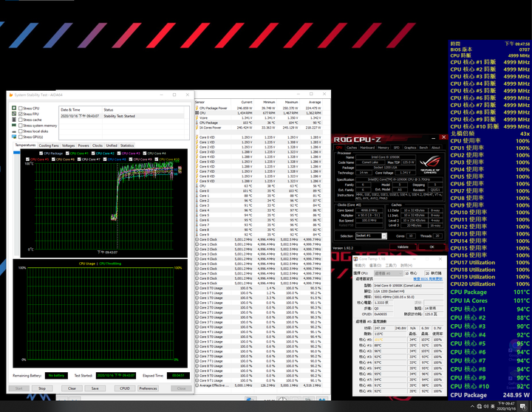532x412 pixels.
Task: Open the Voltages tab
Action: [68, 145]
